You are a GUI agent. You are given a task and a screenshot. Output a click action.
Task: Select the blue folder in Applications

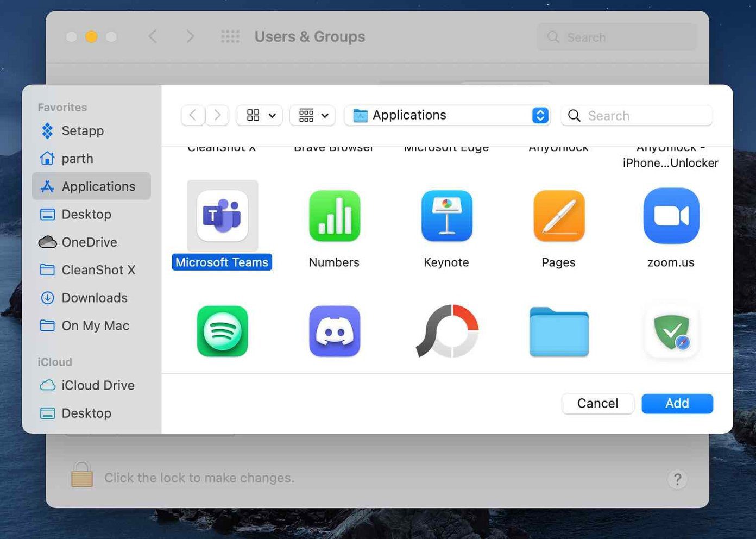[559, 332]
